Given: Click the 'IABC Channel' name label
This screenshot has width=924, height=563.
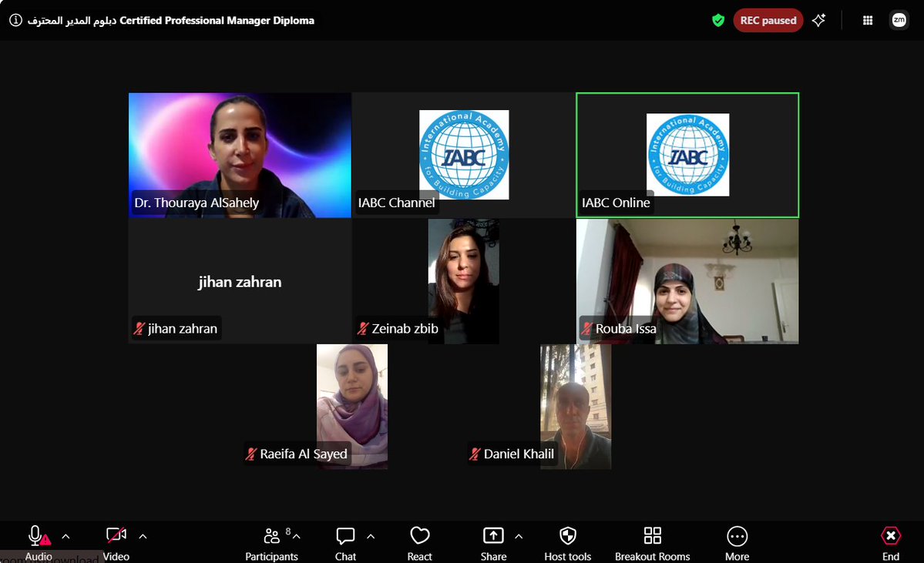Looking at the screenshot, I should (397, 203).
